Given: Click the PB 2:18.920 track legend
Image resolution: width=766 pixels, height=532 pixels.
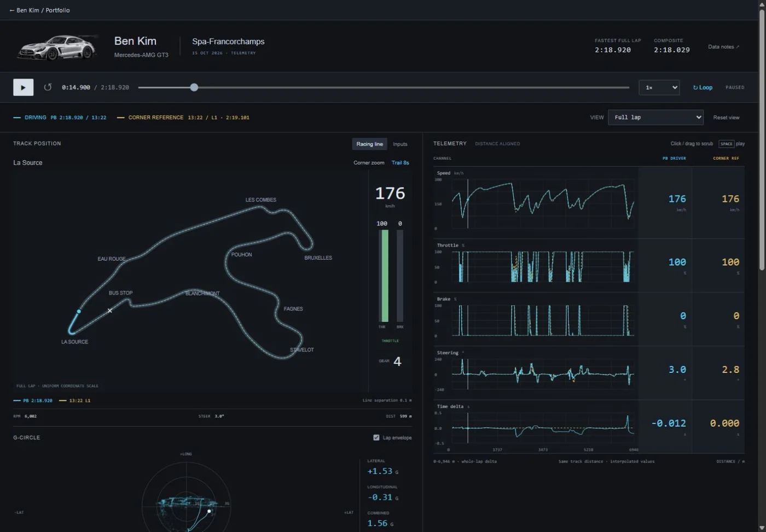Looking at the screenshot, I should point(33,401).
